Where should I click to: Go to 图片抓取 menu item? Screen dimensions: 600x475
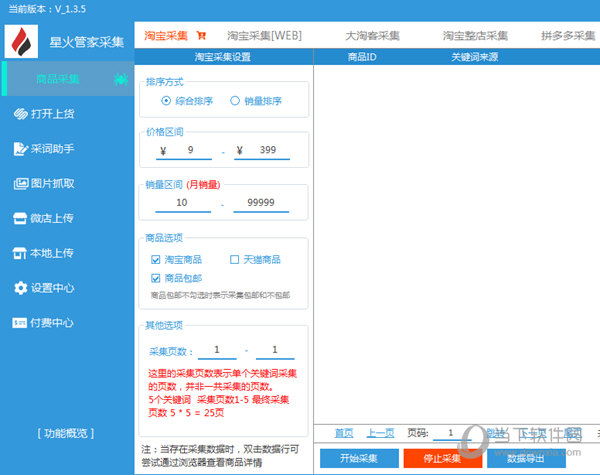(53, 184)
